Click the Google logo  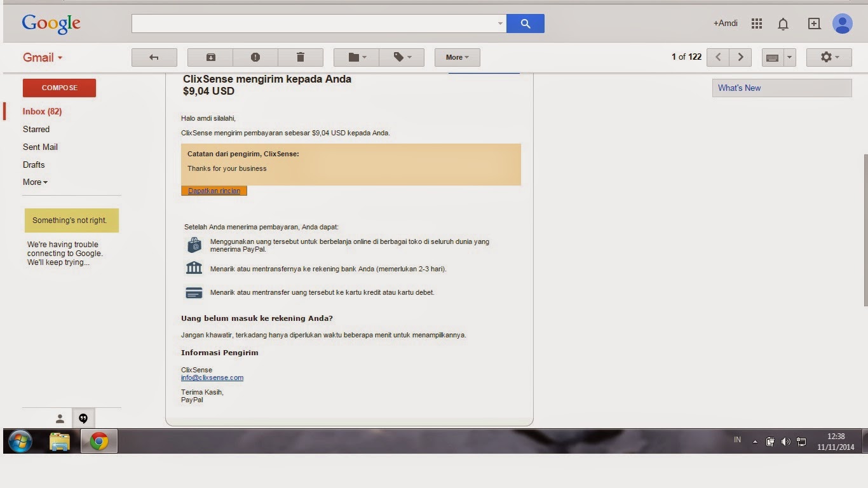(x=51, y=24)
